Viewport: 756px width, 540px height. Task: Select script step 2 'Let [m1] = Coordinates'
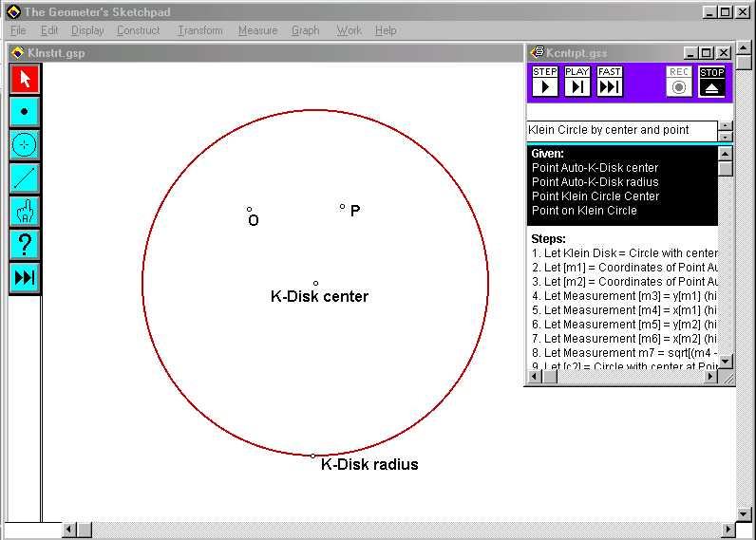pos(624,268)
